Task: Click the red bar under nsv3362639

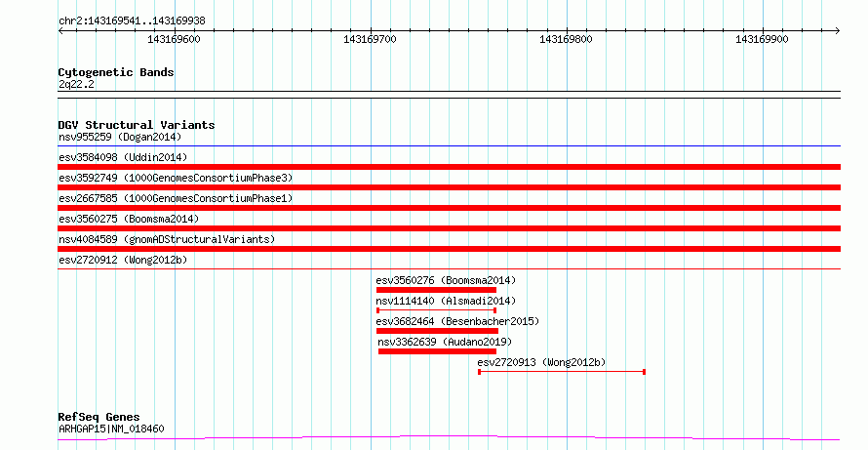Action: [437, 351]
